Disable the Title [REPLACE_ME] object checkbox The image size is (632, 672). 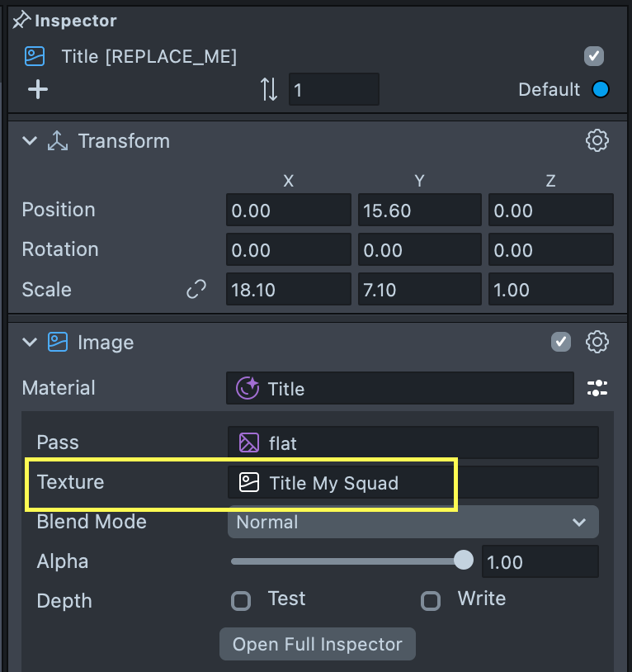click(594, 56)
